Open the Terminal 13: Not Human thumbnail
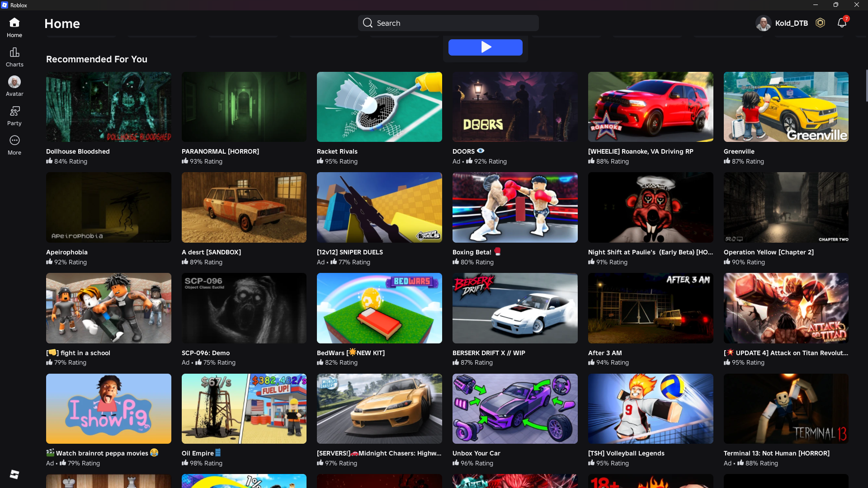This screenshot has height=488, width=868. click(x=786, y=408)
